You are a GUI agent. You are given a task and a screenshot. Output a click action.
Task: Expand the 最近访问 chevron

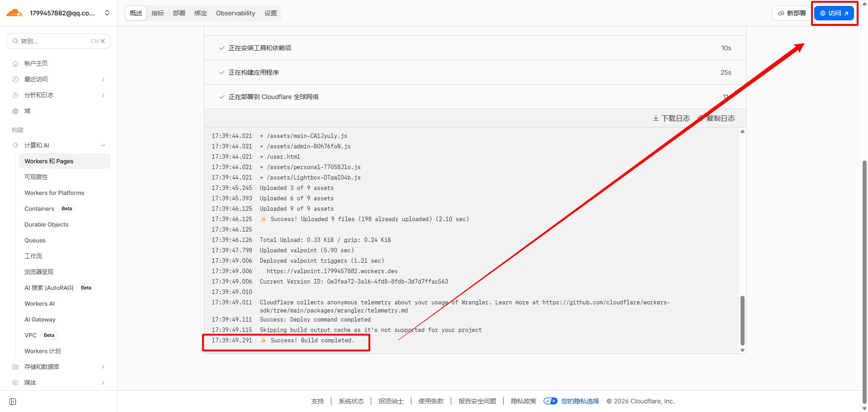103,80
